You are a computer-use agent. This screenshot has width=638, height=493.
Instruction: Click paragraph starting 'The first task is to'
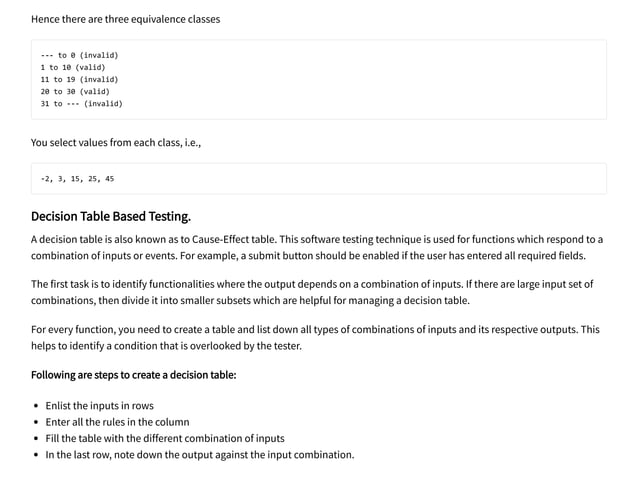[x=317, y=292]
